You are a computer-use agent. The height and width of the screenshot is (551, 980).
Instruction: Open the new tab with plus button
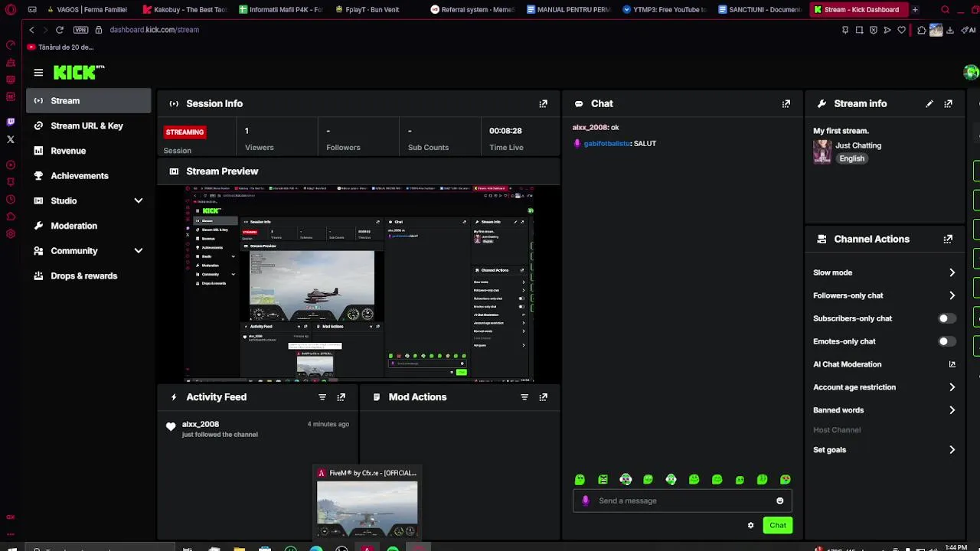[x=915, y=10]
